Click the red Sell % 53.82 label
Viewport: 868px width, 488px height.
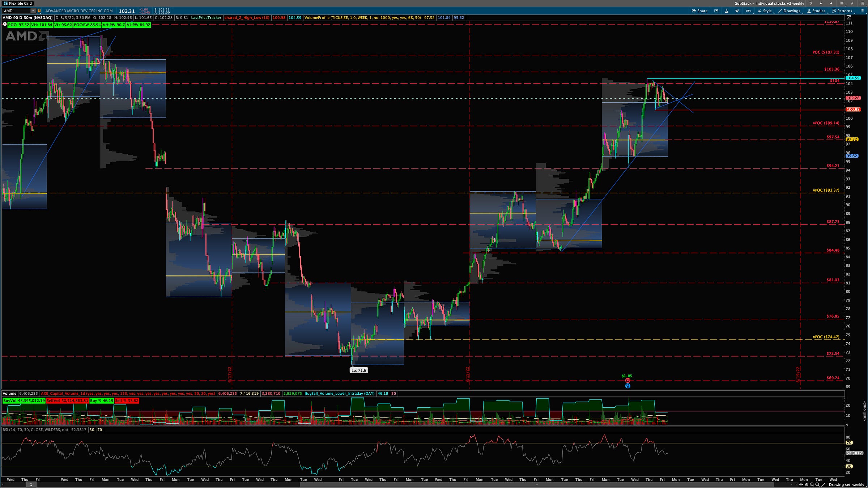pos(127,401)
